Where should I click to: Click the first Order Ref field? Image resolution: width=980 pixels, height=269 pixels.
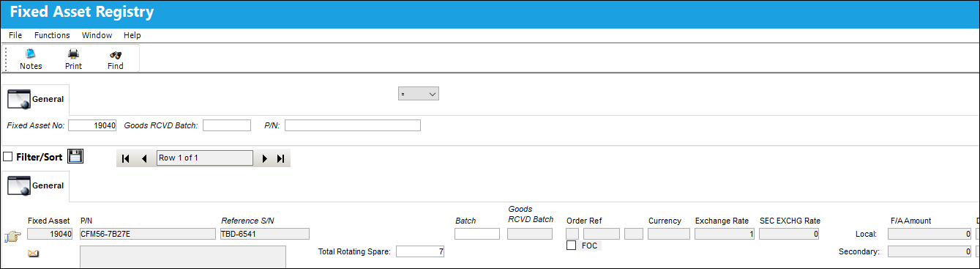pos(572,235)
